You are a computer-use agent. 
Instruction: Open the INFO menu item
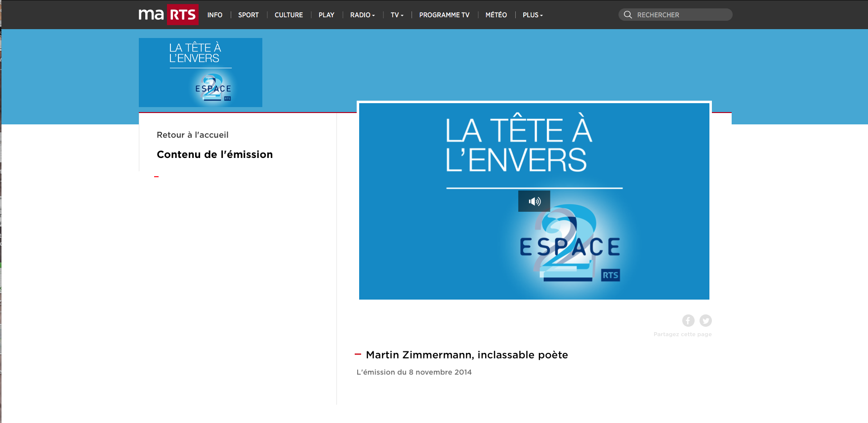[215, 15]
